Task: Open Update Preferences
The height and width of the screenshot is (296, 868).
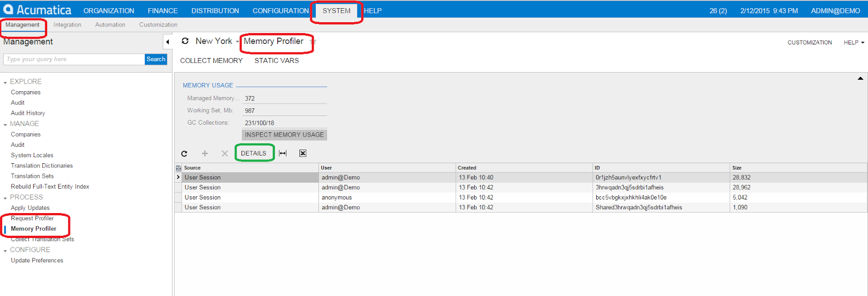Action: [37, 260]
